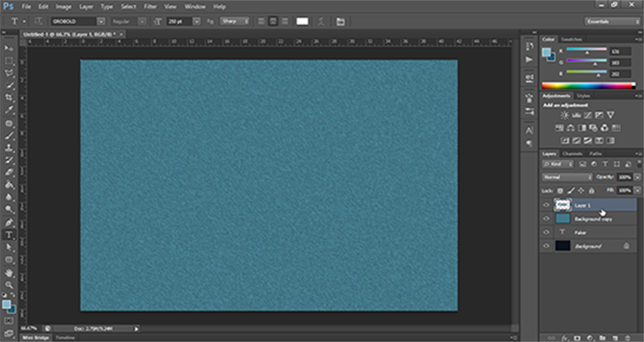The image size is (644, 342).
Task: Select the Horizontal Type tool in toolbox
Action: pos(10,235)
